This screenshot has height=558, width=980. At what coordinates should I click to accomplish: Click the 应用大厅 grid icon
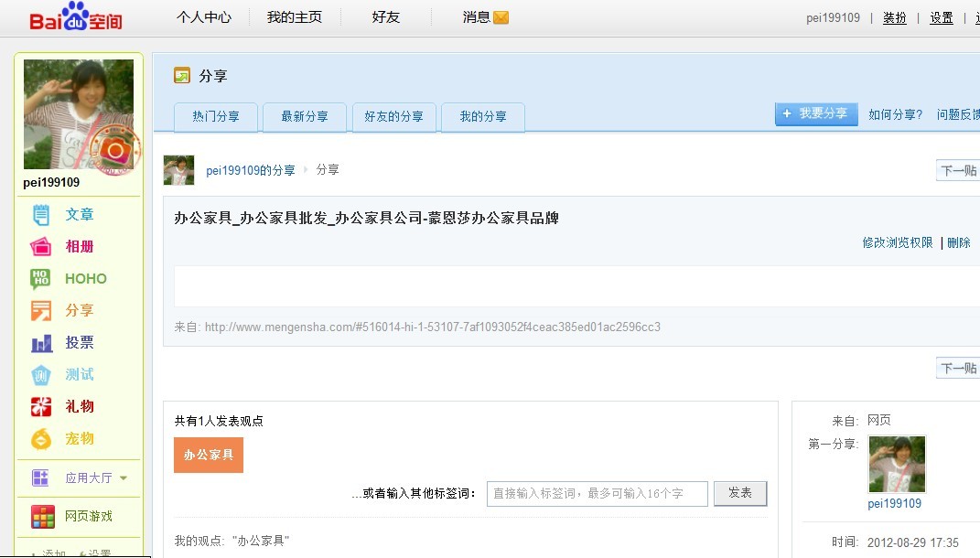[x=40, y=478]
